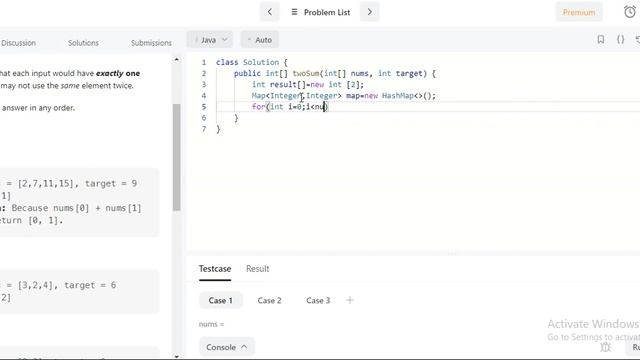Screen dimensions: 640x360
Task: Click the 'nums =' testcase label
Action: (x=211, y=324)
